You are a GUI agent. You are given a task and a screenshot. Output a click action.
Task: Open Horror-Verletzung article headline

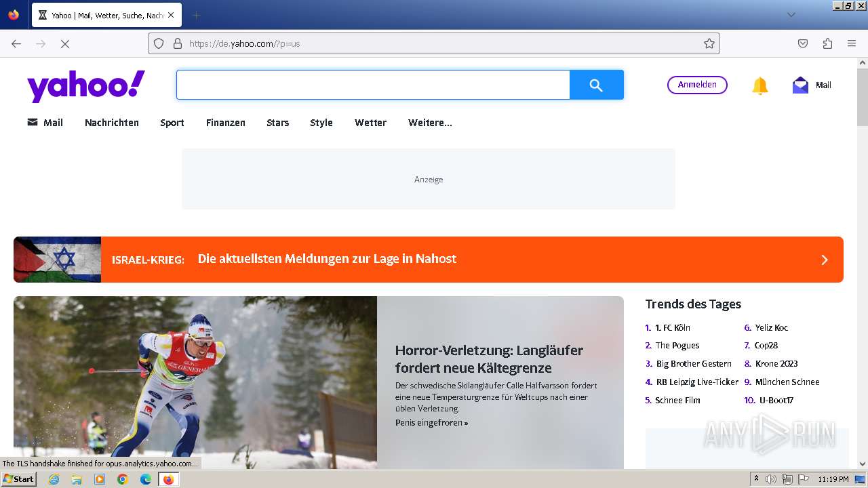489,359
